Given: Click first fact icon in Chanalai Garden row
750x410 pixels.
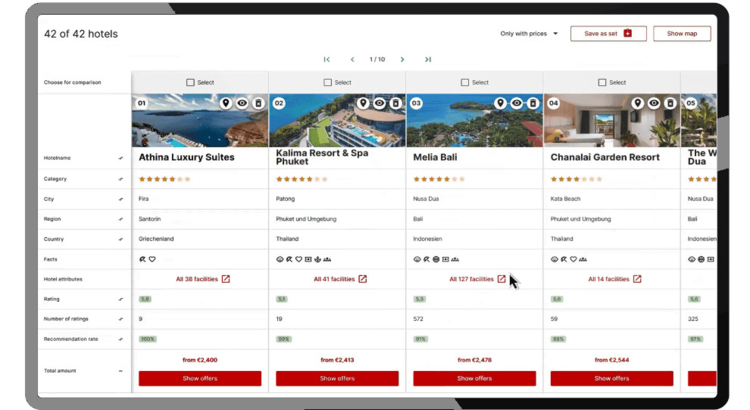Looking at the screenshot, I should pyautogui.click(x=554, y=259).
